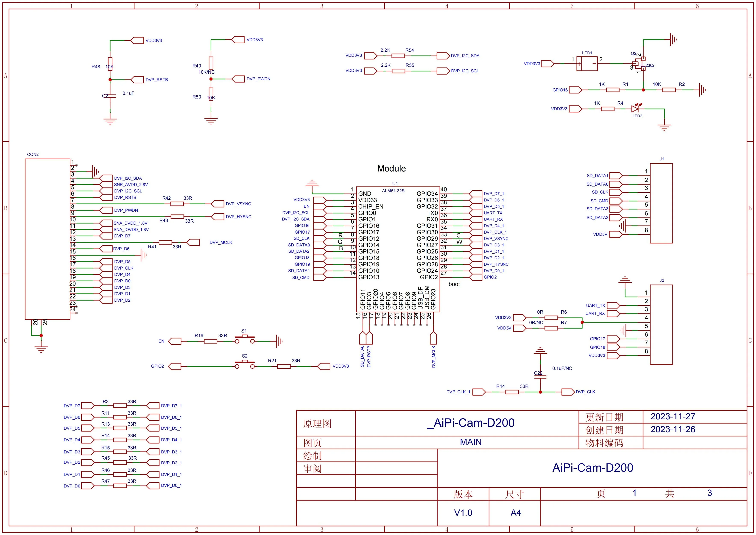The image size is (756, 535).
Task: Select the S2 push button switch symbol
Action: click(245, 364)
